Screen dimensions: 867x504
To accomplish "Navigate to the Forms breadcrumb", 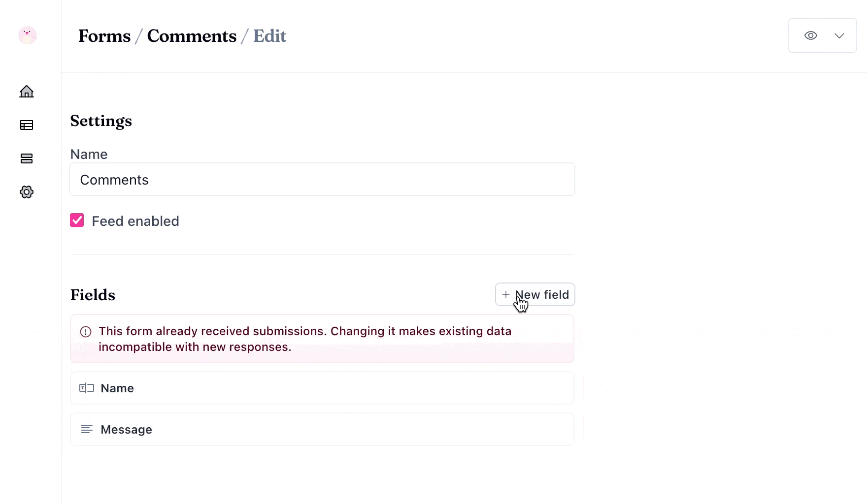I will pyautogui.click(x=104, y=36).
